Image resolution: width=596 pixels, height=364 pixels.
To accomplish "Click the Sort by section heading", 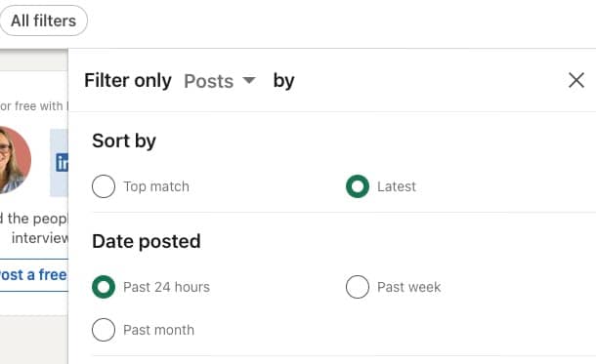I will click(x=124, y=141).
